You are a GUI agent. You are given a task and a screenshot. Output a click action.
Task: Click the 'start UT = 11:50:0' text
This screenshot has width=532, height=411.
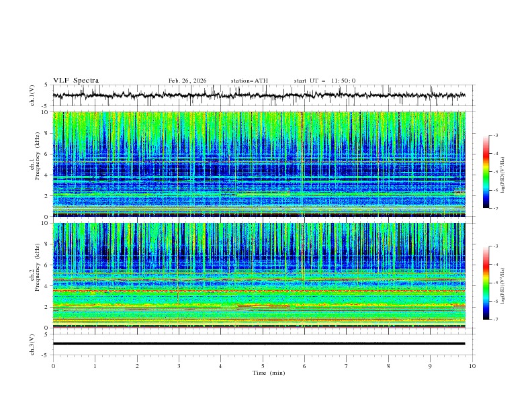click(324, 81)
